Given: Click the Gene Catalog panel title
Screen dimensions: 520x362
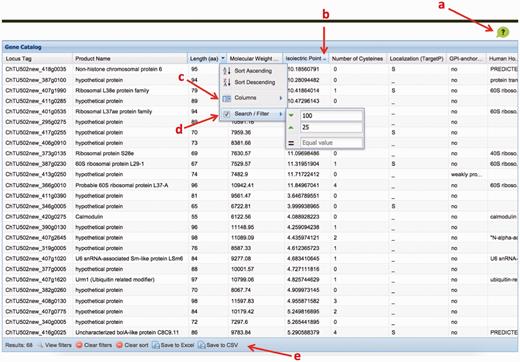Looking at the screenshot, I should (23, 47).
